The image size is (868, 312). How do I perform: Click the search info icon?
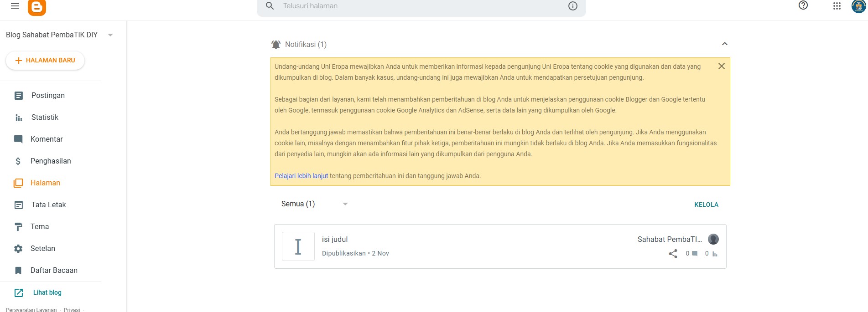point(573,6)
